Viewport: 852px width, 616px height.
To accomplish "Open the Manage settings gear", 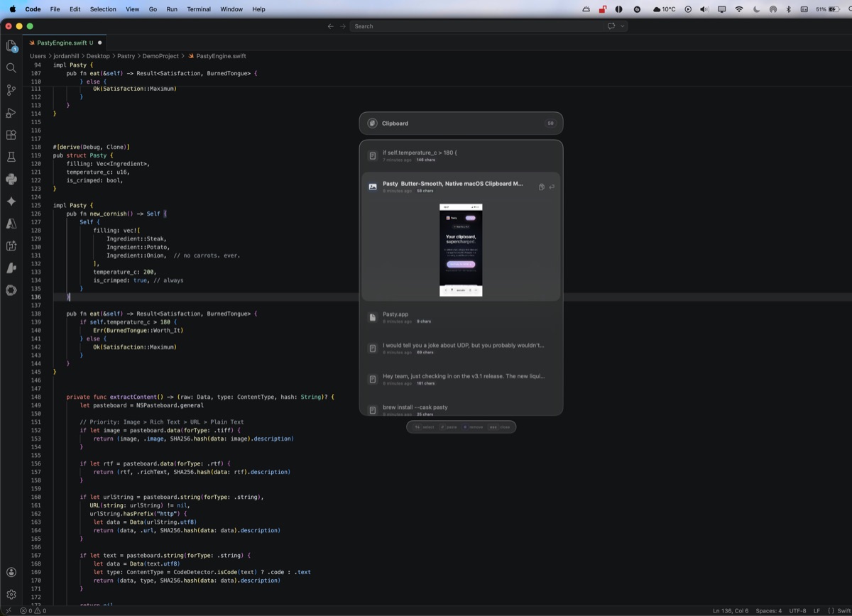I will point(11,594).
